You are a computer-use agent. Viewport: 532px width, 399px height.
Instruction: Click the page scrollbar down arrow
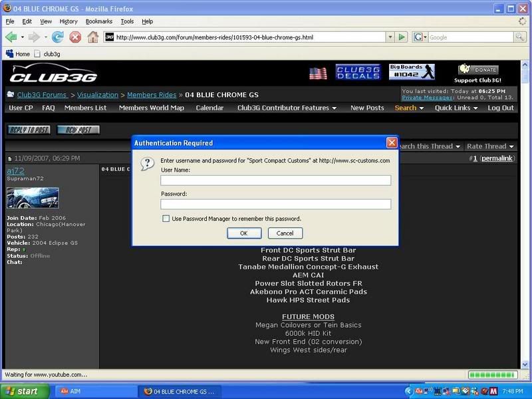click(x=525, y=364)
